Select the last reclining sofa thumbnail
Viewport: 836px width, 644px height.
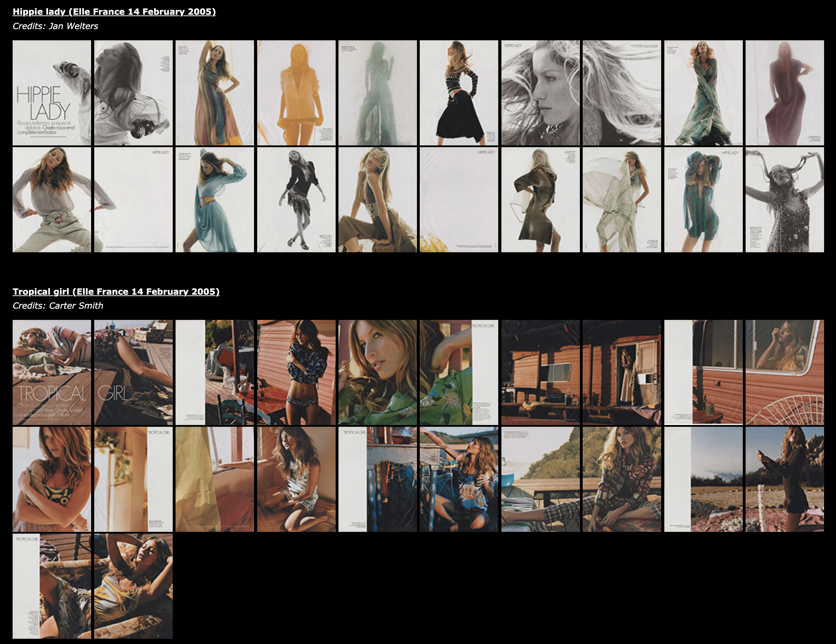[133, 586]
